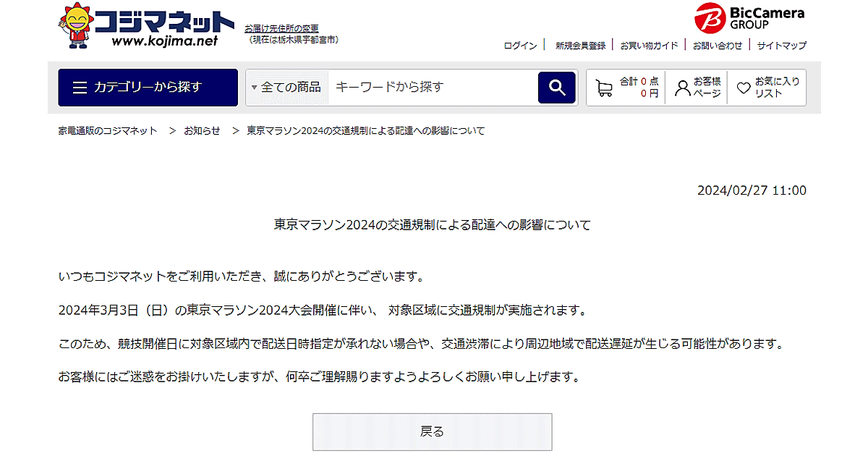The width and height of the screenshot is (868, 456).
Task: Click the キーワードから探す search field
Action: (x=433, y=88)
